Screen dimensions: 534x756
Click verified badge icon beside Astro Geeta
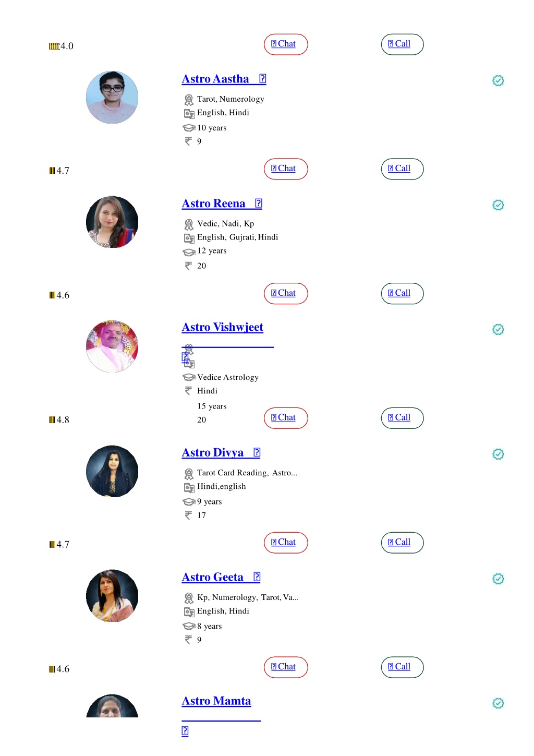[498, 579]
